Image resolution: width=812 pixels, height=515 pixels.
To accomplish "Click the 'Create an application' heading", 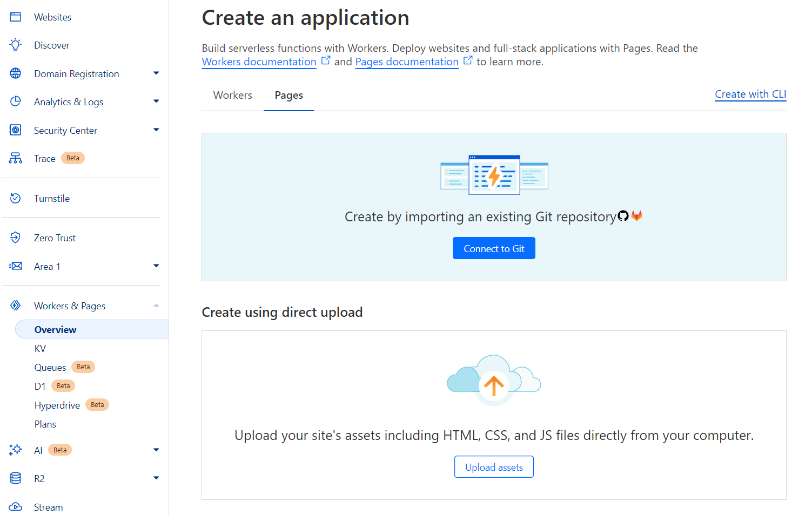I will [x=306, y=18].
